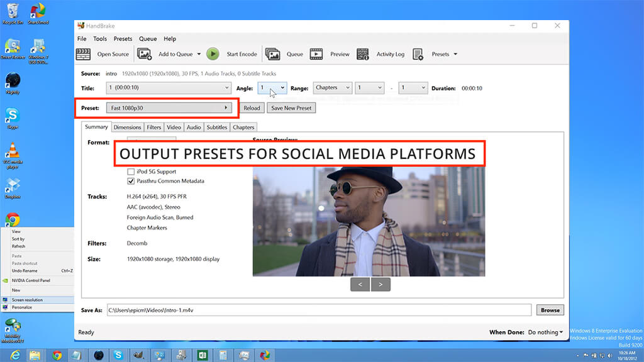
Task: Click the Add to Queue icon
Action: click(145, 55)
